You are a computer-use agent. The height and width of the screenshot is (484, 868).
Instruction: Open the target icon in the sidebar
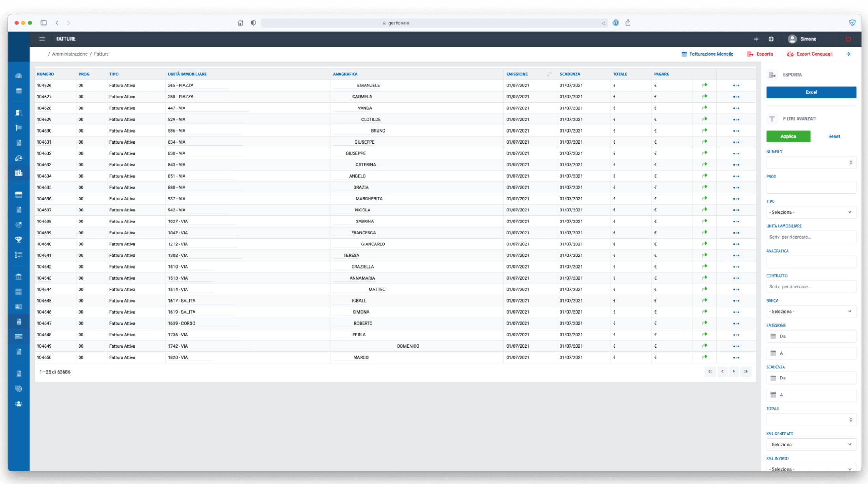(19, 224)
